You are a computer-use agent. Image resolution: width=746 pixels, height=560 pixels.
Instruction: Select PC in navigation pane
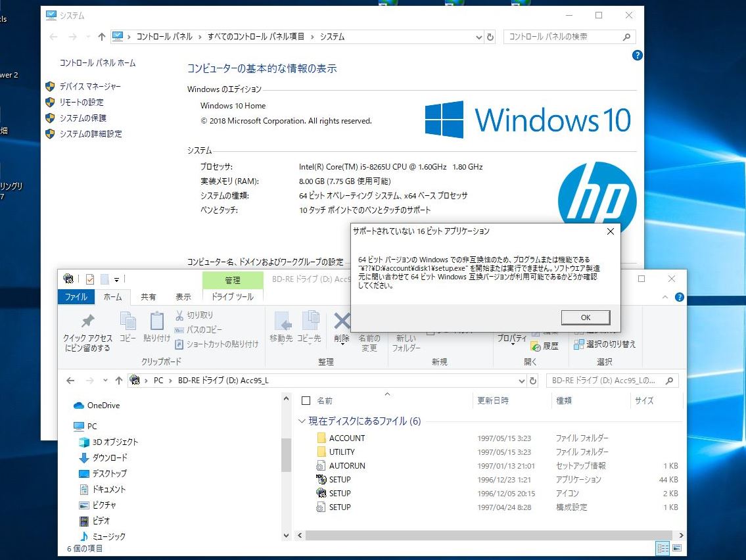(x=85, y=427)
